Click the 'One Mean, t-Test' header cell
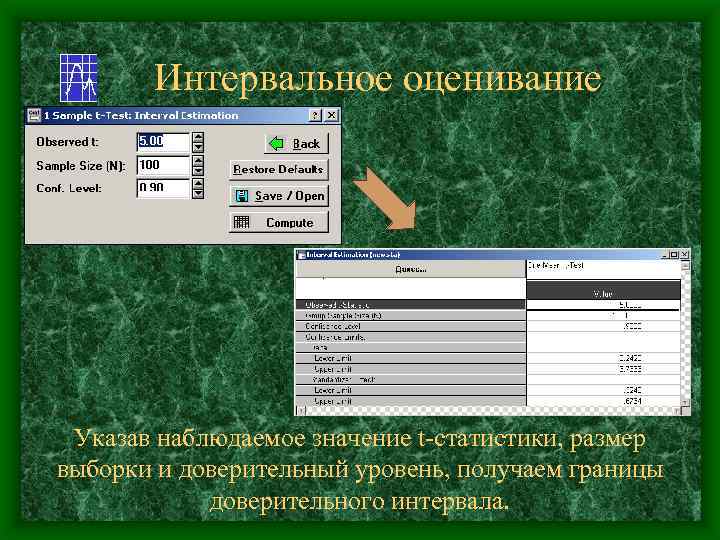The height and width of the screenshot is (540, 720). click(x=603, y=269)
